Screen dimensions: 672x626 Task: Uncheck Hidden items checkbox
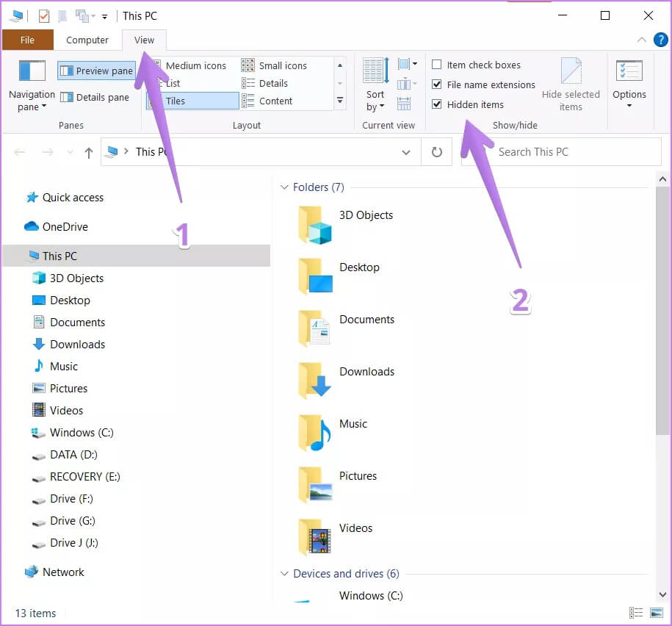point(437,104)
